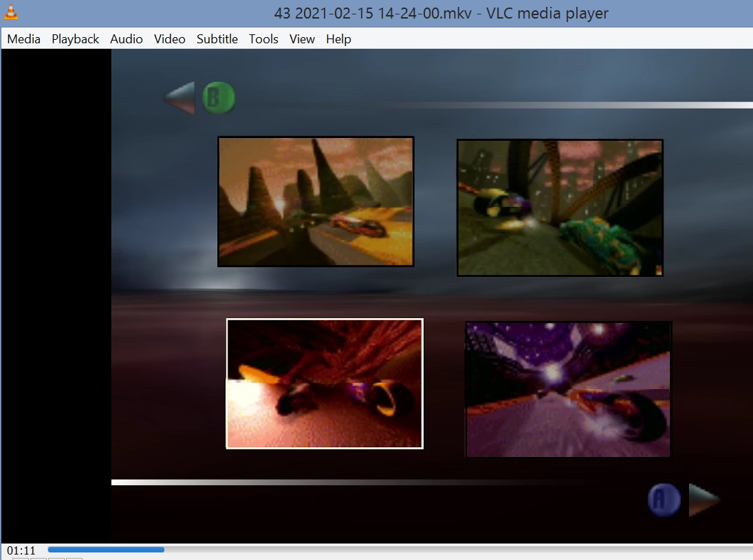Viewport: 753px width, 560px height.
Task: Open the Help menu
Action: click(338, 39)
